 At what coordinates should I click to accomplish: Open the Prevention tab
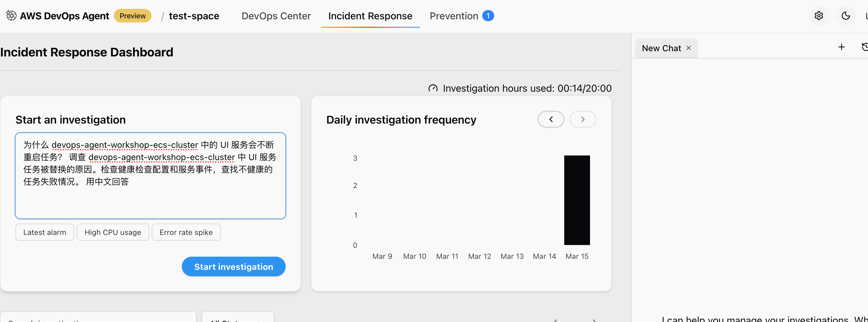(454, 16)
